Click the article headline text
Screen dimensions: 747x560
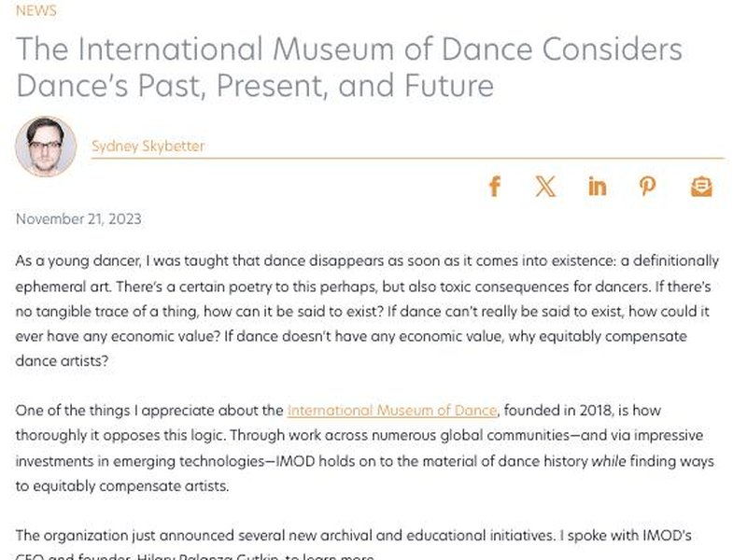coord(349,67)
